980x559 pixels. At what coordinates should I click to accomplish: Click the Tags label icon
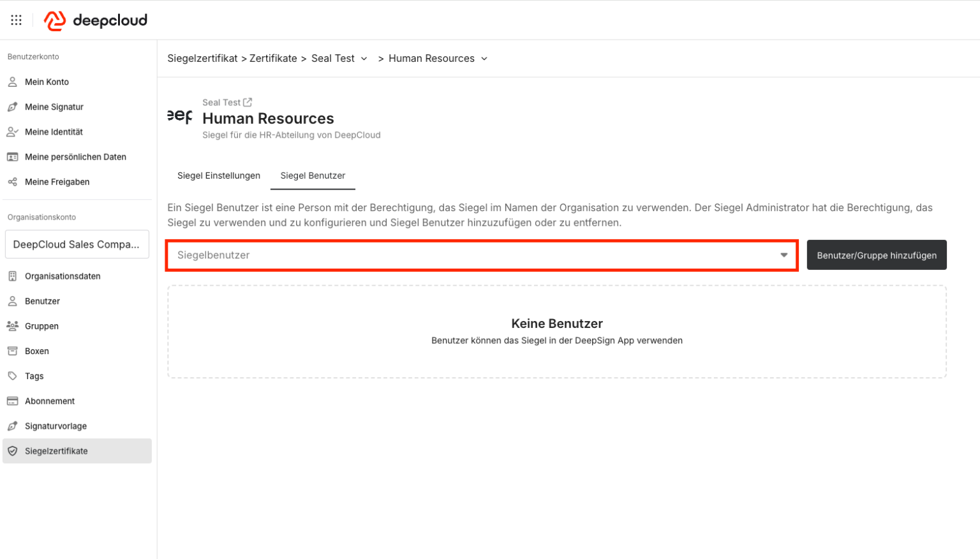[x=11, y=376]
